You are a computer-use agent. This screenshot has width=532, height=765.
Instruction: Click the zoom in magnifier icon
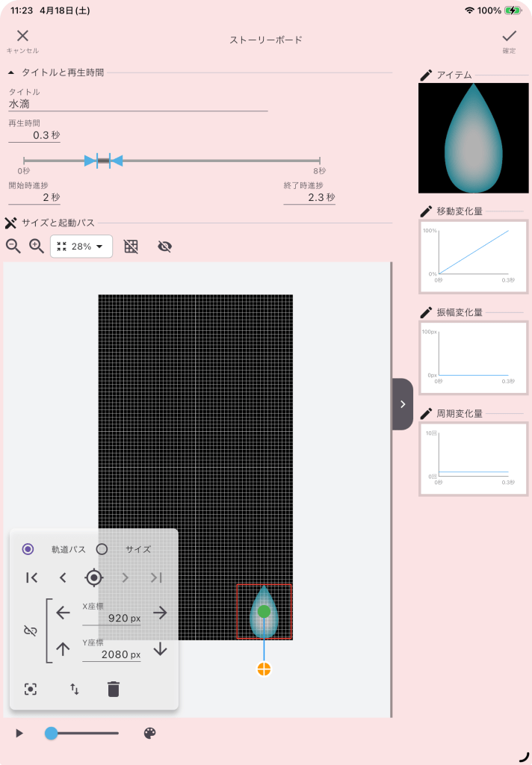pyautogui.click(x=36, y=246)
